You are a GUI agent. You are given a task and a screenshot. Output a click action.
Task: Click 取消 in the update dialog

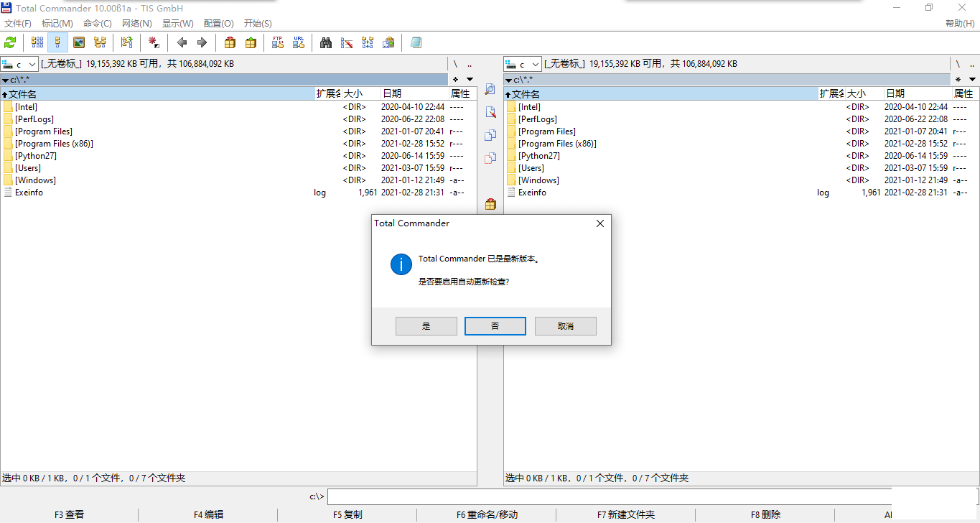[566, 326]
